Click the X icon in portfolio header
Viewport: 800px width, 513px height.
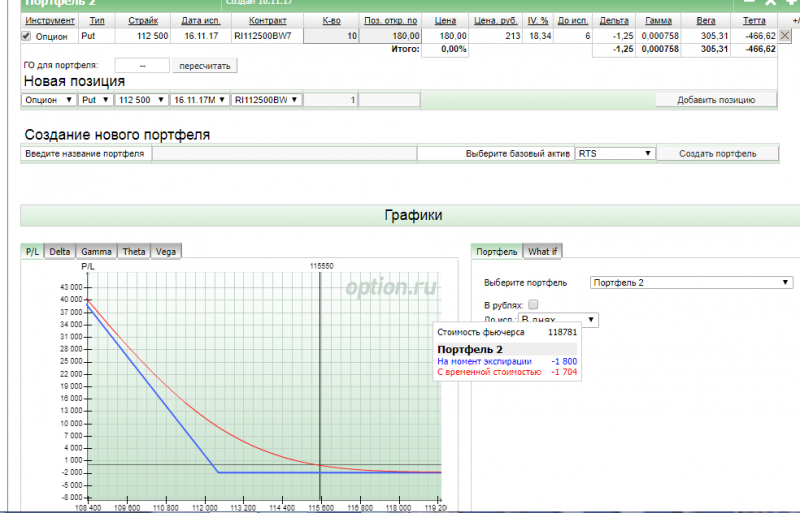(771, 3)
